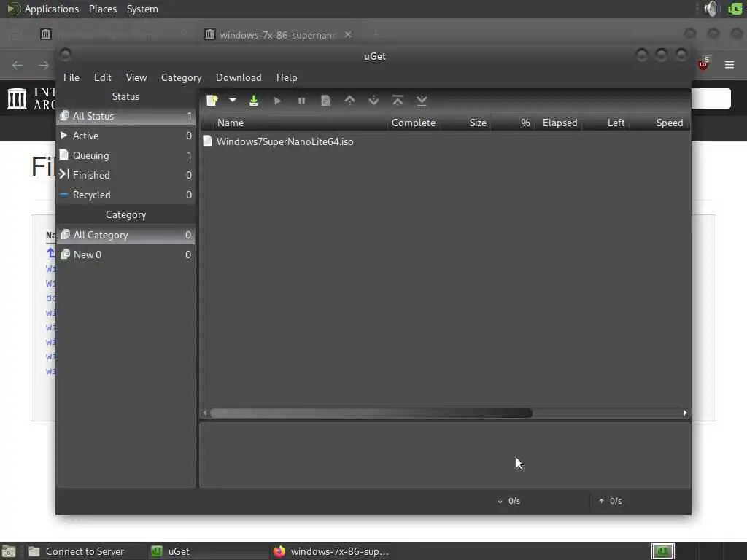This screenshot has width=747, height=560.
Task: Pause download with the pause button
Action: click(301, 101)
